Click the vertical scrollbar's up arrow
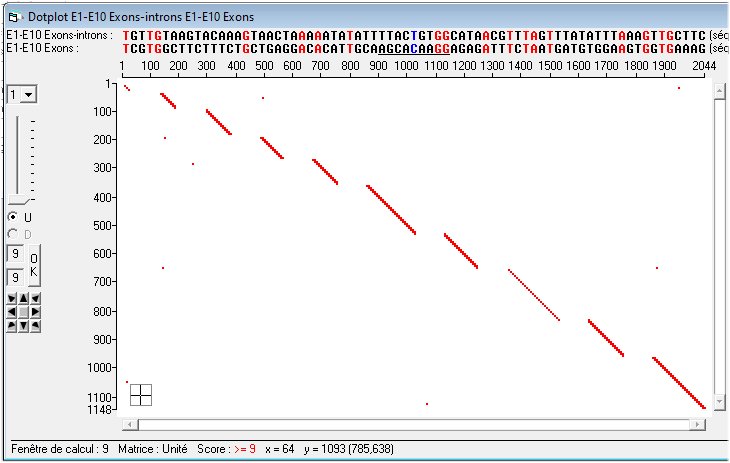The height and width of the screenshot is (463, 730). click(718, 90)
